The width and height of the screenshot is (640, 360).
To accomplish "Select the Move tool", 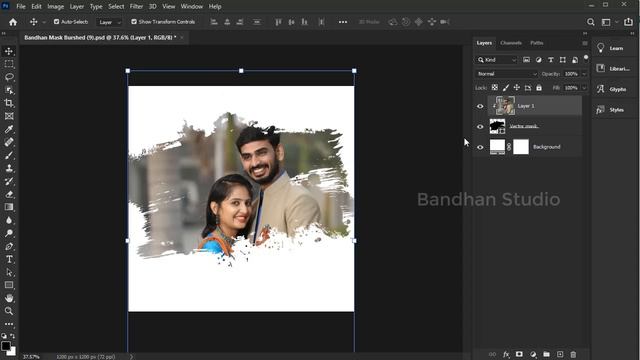I will point(9,51).
